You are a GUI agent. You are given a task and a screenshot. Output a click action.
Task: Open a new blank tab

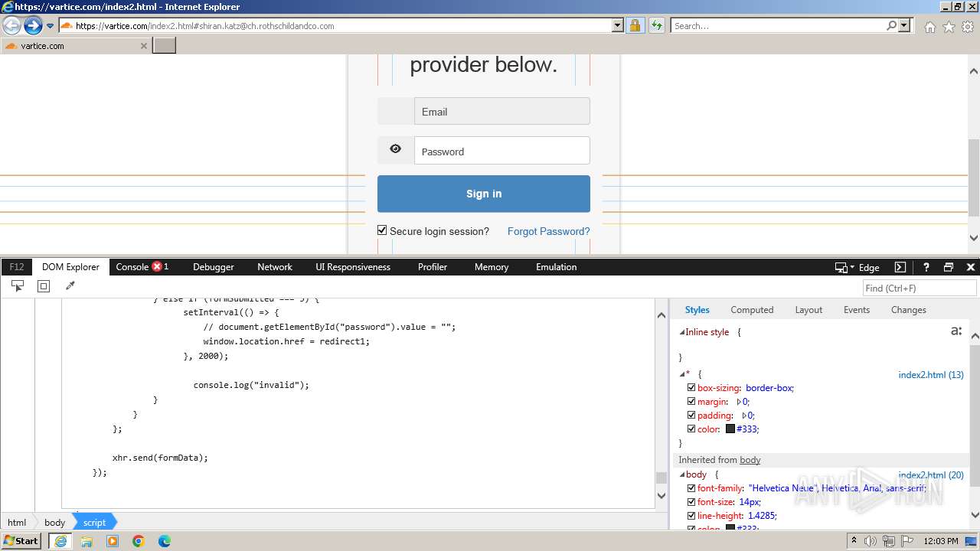165,45
